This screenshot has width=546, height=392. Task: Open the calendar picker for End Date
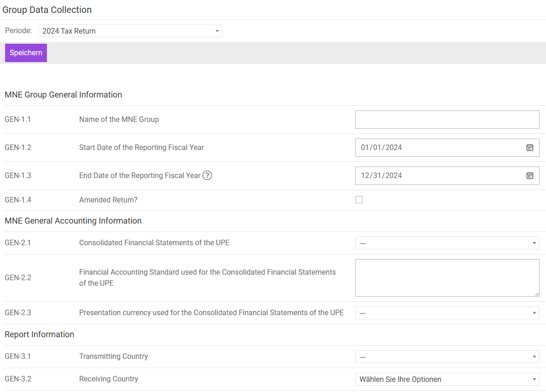[529, 176]
